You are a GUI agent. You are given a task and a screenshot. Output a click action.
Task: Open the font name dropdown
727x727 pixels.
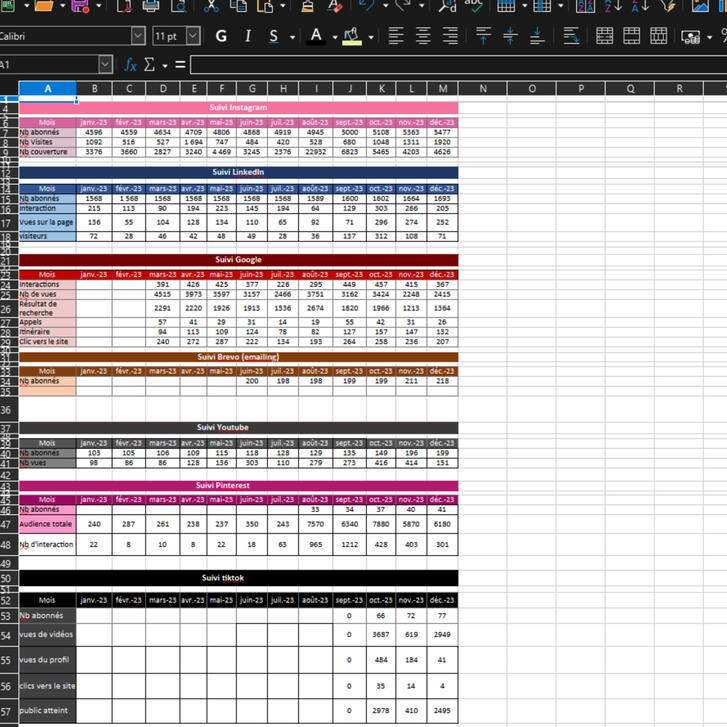pyautogui.click(x=138, y=36)
